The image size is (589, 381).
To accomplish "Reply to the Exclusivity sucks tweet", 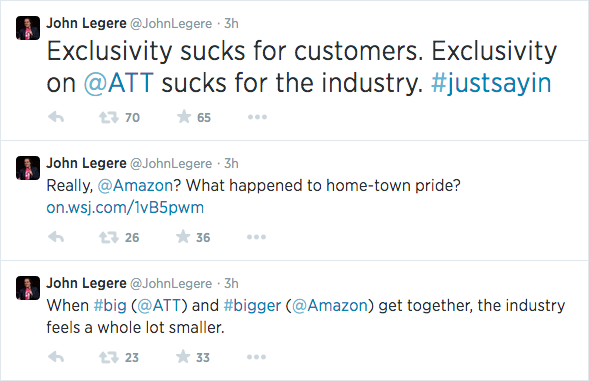I will pos(56,117).
